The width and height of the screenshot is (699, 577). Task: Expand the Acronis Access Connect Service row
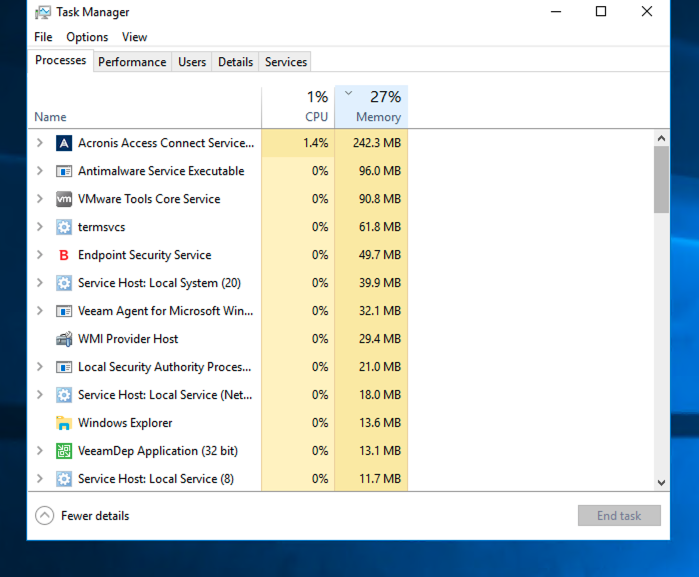[40, 143]
